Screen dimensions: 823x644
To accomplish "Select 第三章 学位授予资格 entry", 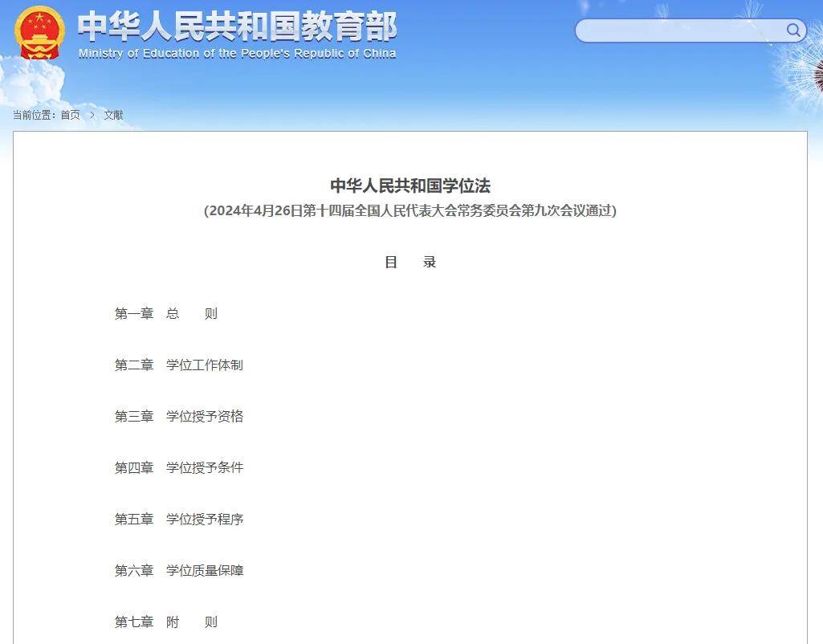I will (178, 417).
